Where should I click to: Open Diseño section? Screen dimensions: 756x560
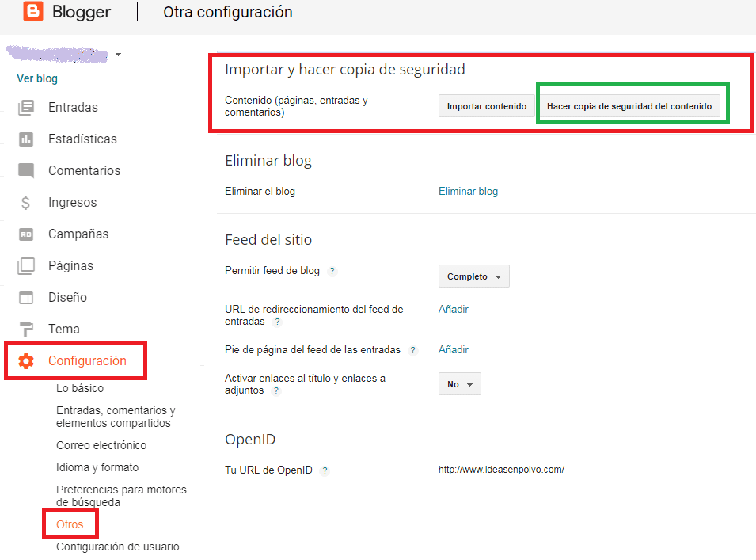click(x=67, y=297)
